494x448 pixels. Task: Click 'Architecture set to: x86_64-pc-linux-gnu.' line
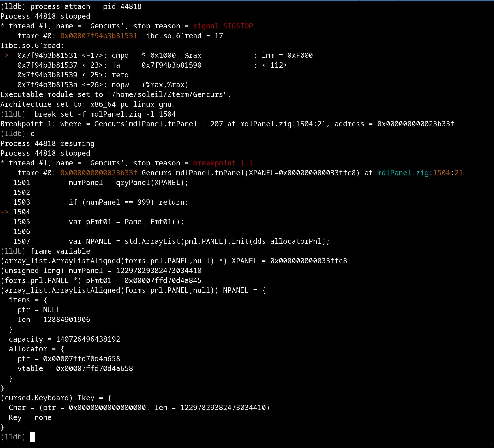tap(88, 104)
